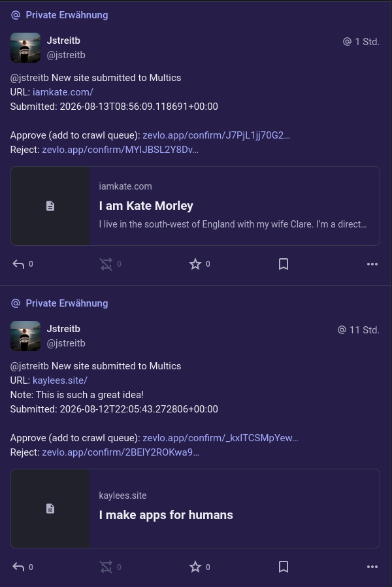Open more options for the iamkate.com post
Viewport: 392px width, 587px height.
372,264
